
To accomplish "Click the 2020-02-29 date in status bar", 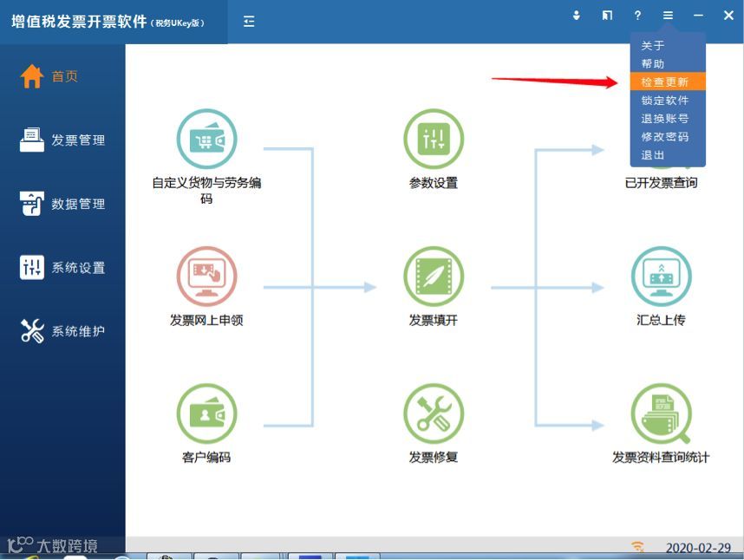I will tap(698, 548).
